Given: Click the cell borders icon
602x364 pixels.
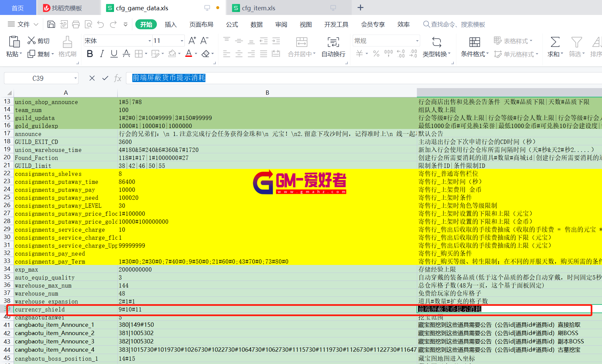Looking at the screenshot, I should [139, 54].
